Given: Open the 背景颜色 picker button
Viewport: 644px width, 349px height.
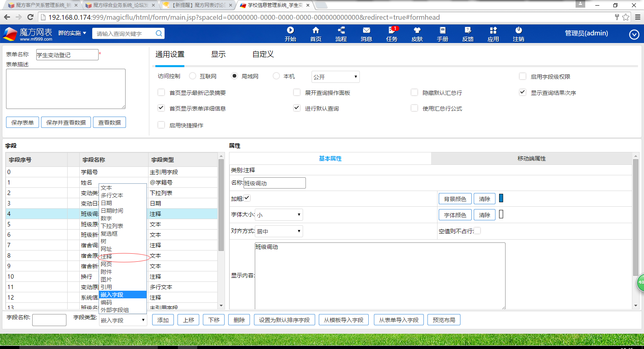Looking at the screenshot, I should coord(455,199).
